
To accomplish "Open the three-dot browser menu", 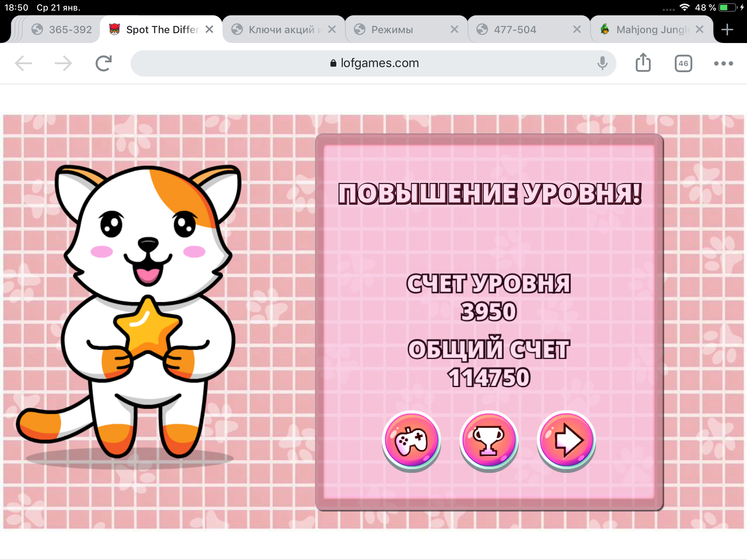I will pos(723,63).
